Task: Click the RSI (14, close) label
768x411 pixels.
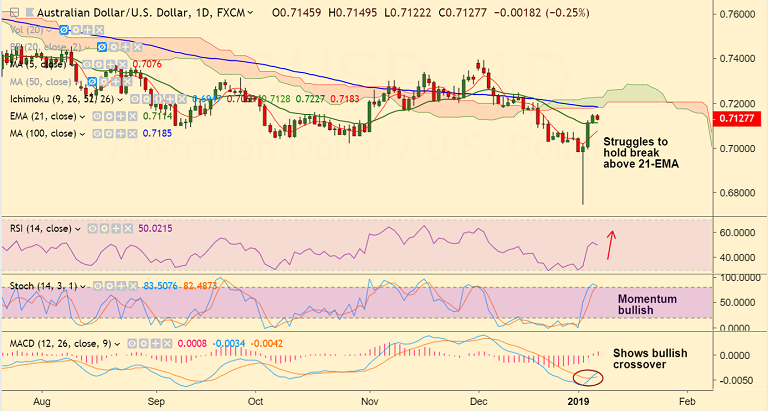Action: coord(40,228)
